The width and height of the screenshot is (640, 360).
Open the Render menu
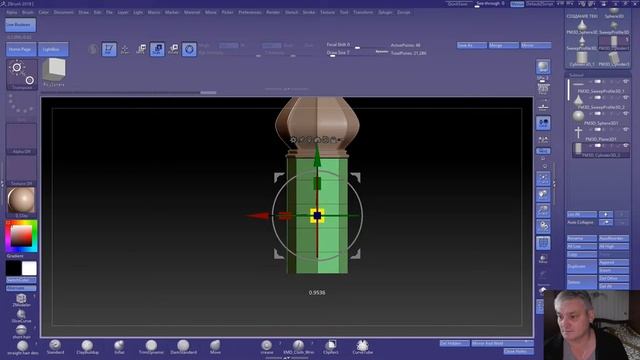pyautogui.click(x=273, y=12)
